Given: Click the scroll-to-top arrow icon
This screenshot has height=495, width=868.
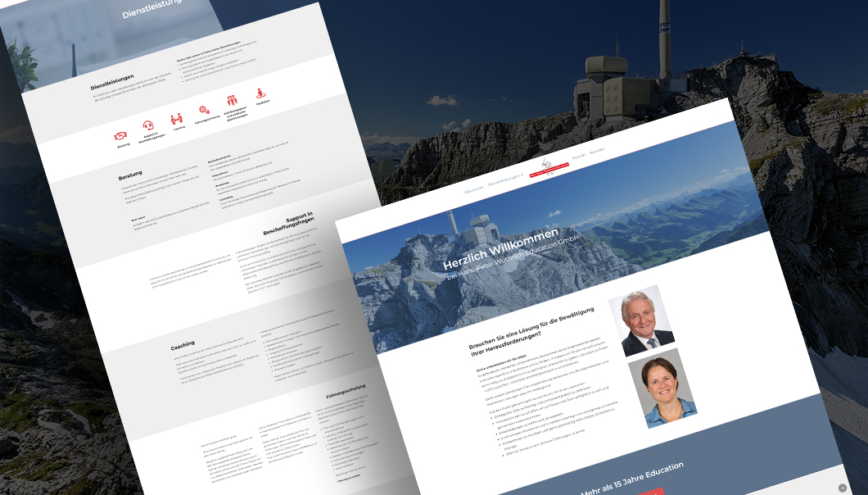Looking at the screenshot, I should coord(843,488).
